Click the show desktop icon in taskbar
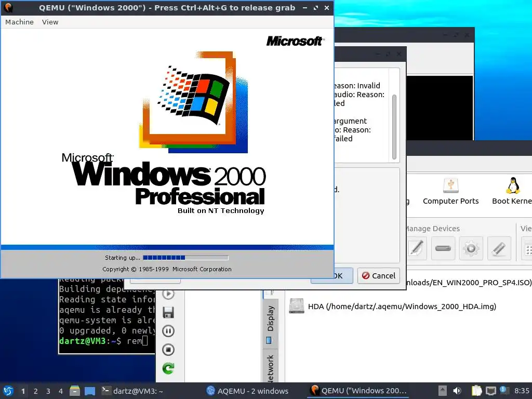The height and width of the screenshot is (399, 532). [x=89, y=391]
